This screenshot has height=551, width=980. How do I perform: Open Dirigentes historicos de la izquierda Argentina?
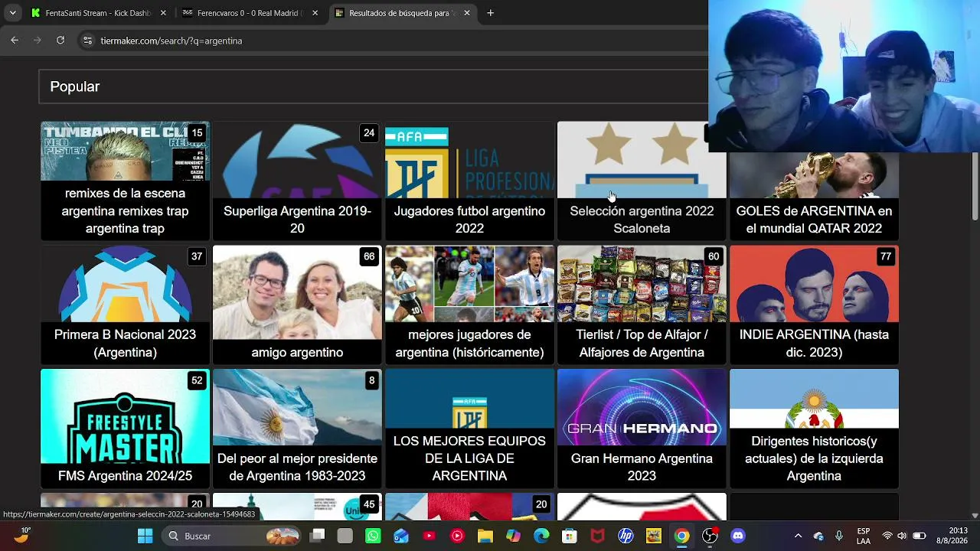pos(814,429)
